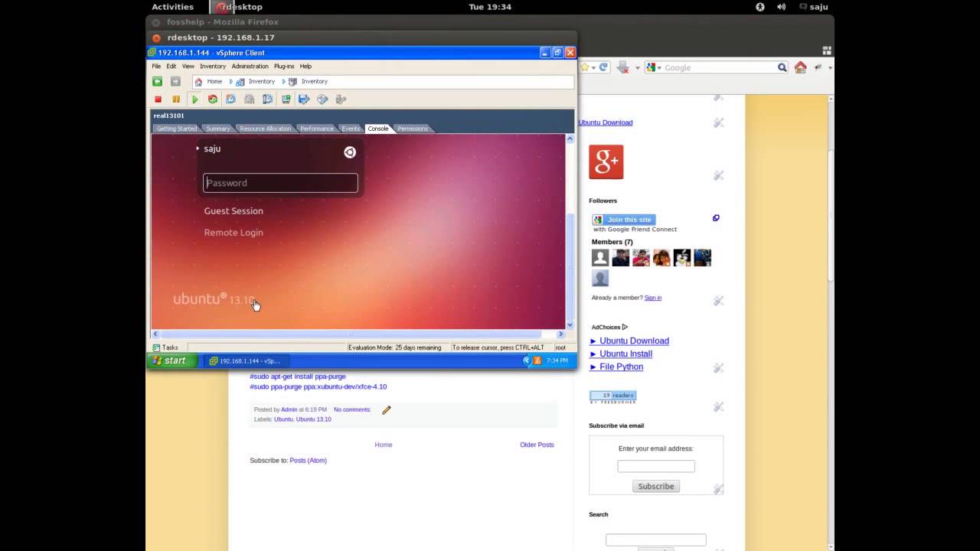The height and width of the screenshot is (551, 980).
Task: Open Google search engine dropdown arrow
Action: click(658, 68)
